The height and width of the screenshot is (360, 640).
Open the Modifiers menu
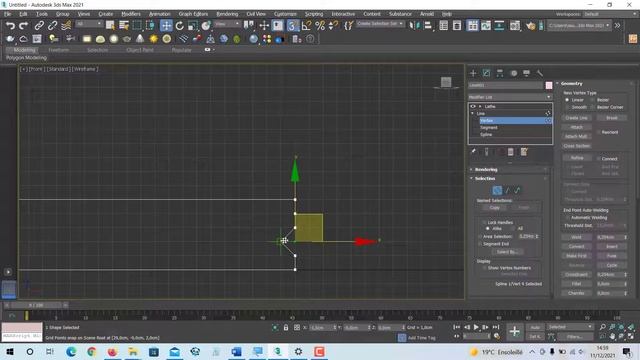point(131,14)
